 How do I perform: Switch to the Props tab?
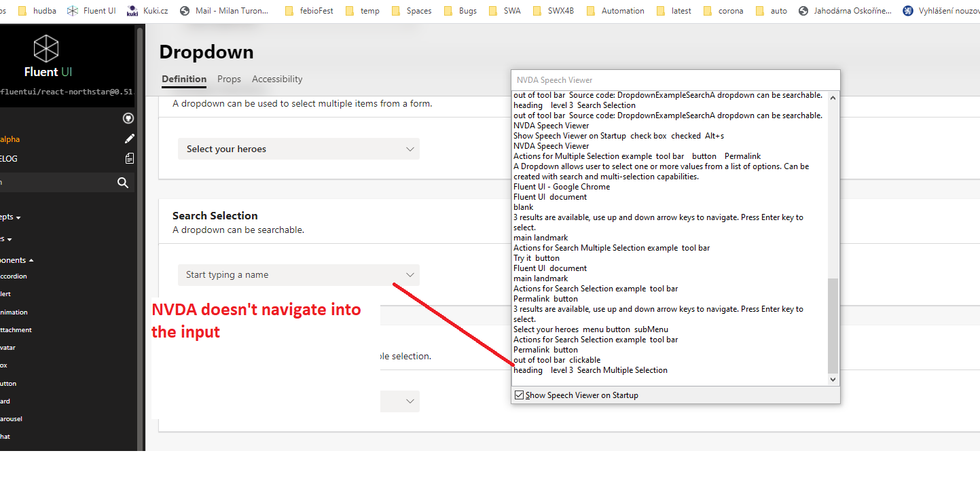(x=229, y=79)
